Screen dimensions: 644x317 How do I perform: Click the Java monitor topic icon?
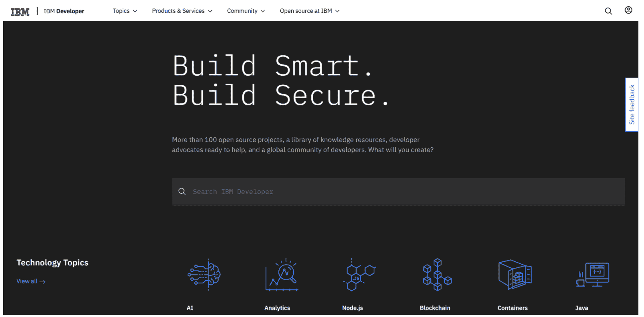pos(592,275)
